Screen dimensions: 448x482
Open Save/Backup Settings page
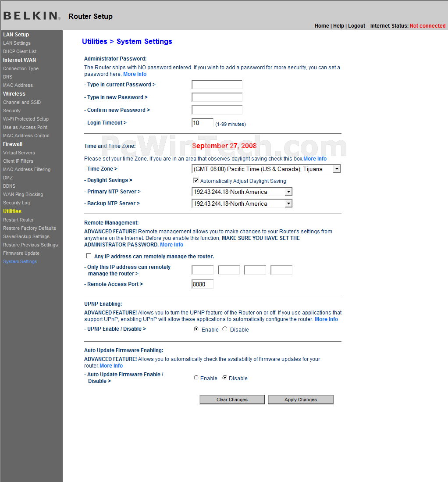26,236
